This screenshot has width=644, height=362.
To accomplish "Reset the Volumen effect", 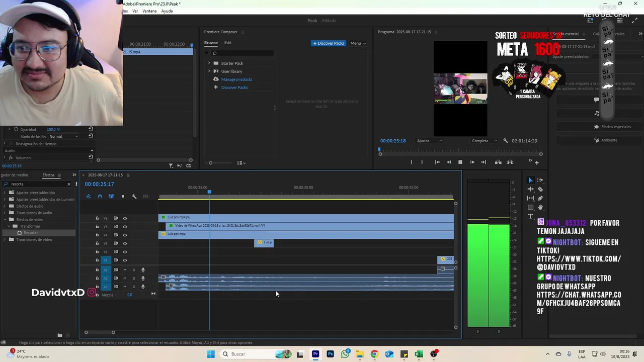I will click(91, 157).
